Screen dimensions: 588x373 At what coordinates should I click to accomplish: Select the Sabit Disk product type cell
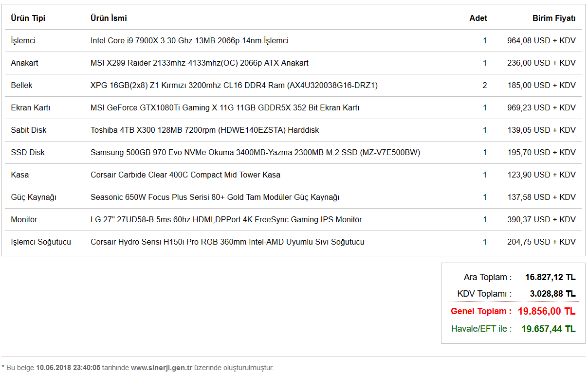click(29, 130)
